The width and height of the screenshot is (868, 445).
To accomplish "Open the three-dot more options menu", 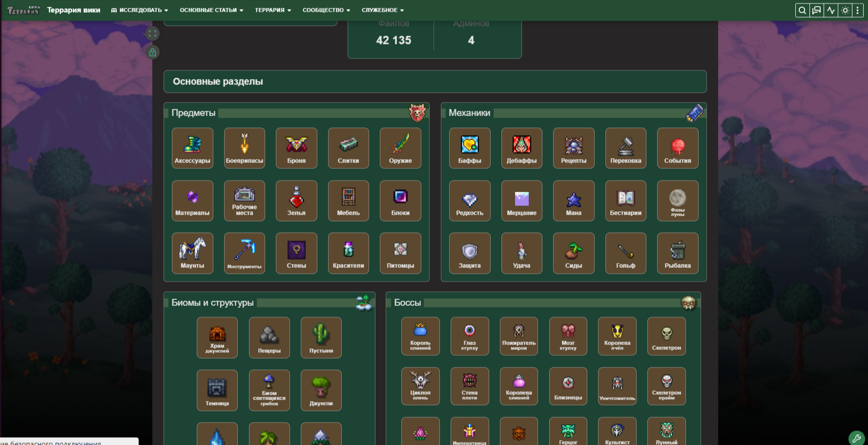I will 858,10.
